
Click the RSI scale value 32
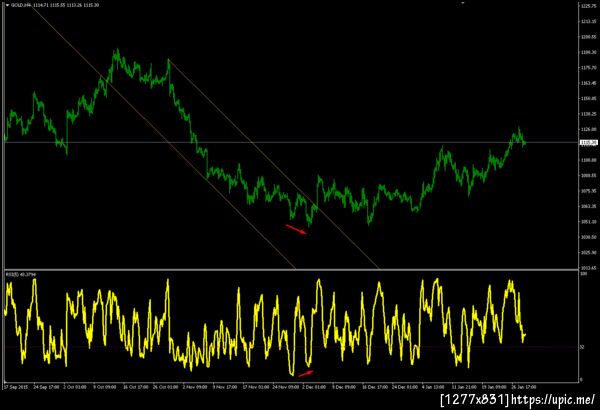tap(582, 347)
